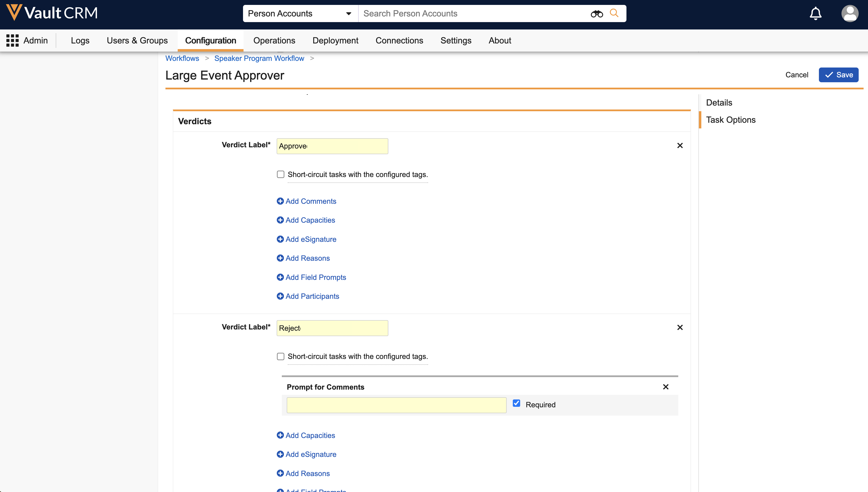The width and height of the screenshot is (868, 492).
Task: Open the Admin app grid icon
Action: (x=13, y=41)
